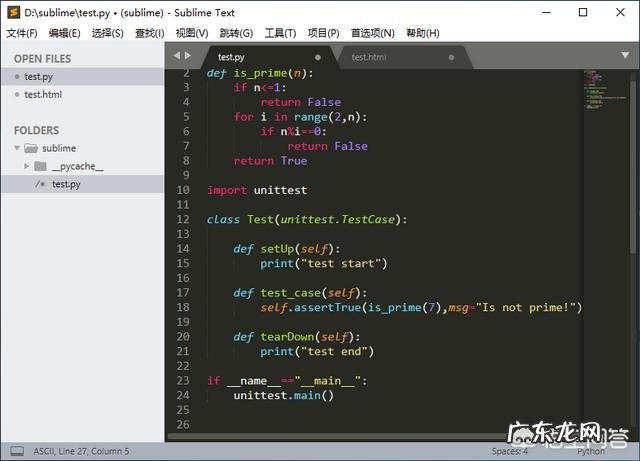The image size is (640, 461).
Task: Click the "if n%i==0:" line
Action: click(293, 131)
